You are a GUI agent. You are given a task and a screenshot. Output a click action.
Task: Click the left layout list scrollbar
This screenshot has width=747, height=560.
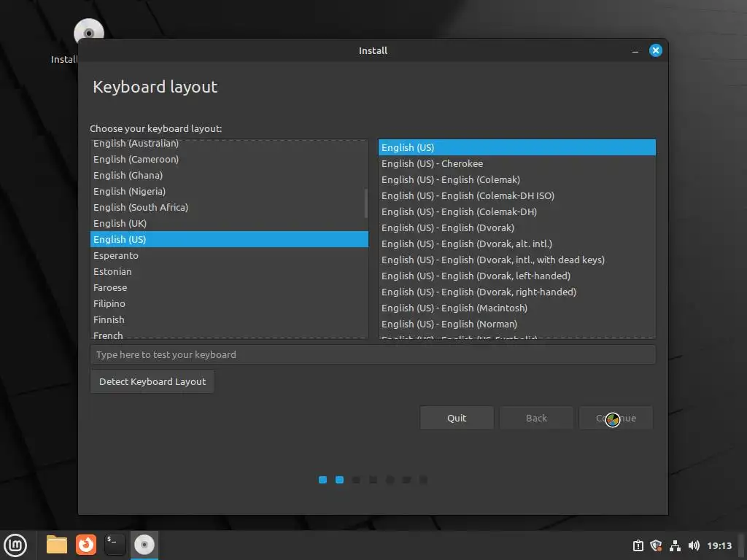point(366,203)
